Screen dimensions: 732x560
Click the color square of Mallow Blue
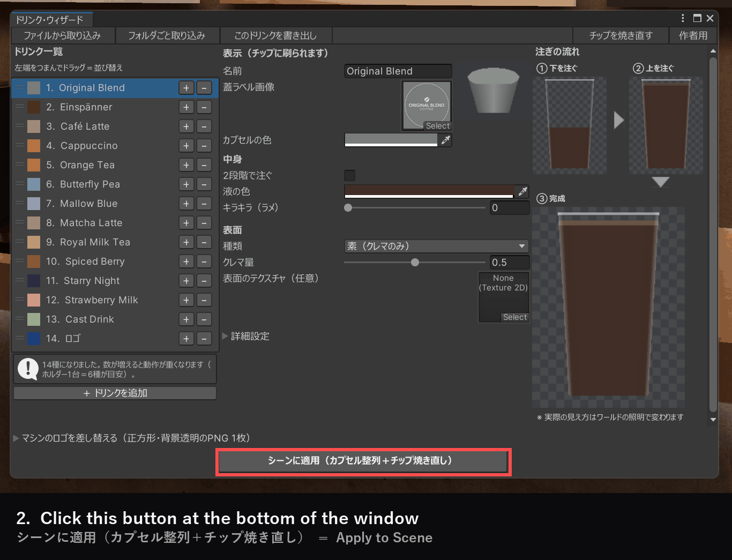34,204
